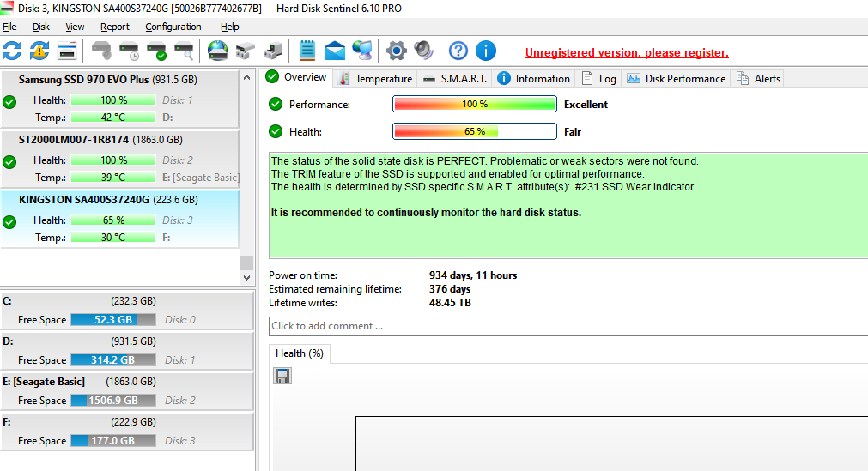
Task: Click the '376 days' remaining lifetime value
Action: [450, 289]
